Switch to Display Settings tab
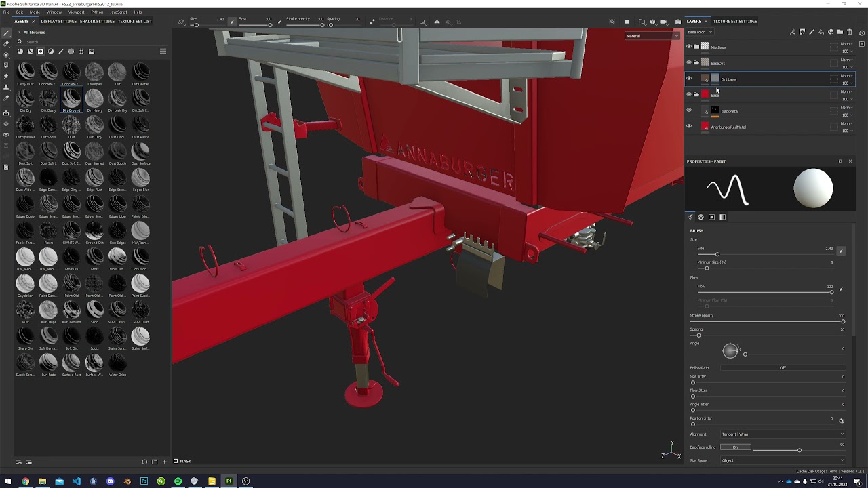This screenshot has width=868, height=488. coord(58,22)
